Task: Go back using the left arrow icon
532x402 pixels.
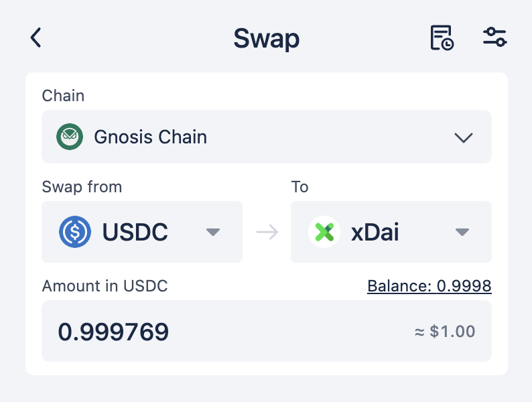Action: (x=36, y=38)
